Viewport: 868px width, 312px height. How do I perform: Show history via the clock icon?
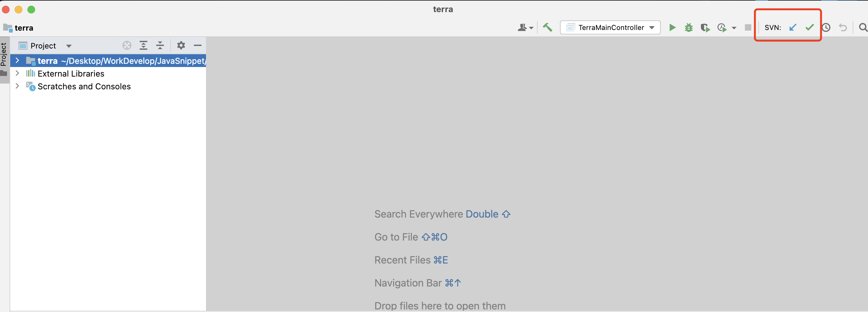[x=826, y=28]
